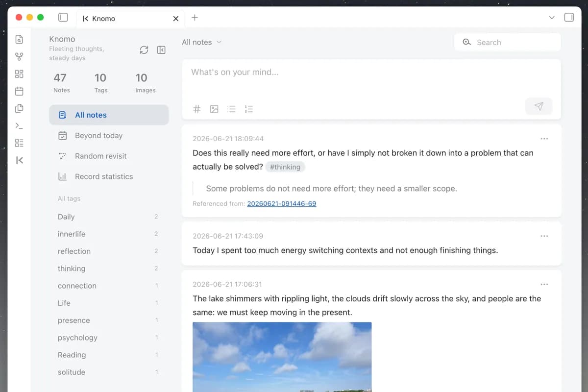Click the All tags heading
Image resolution: width=588 pixels, height=392 pixels.
(x=69, y=198)
